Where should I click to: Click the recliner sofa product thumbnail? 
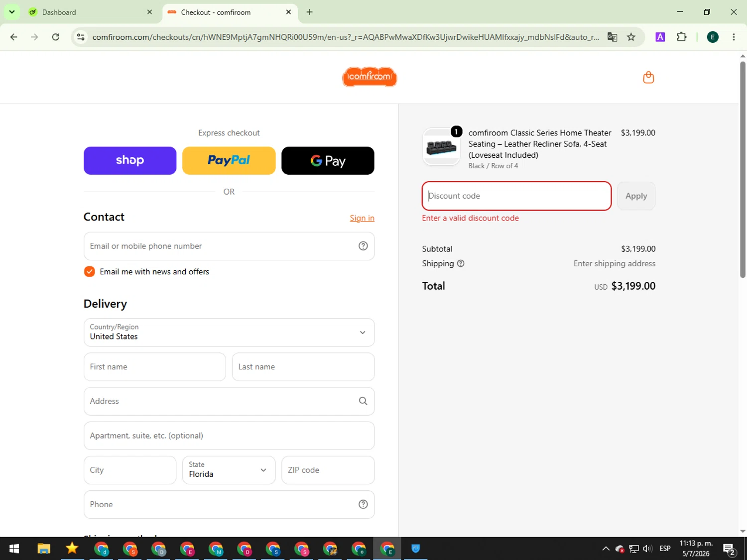(x=441, y=147)
